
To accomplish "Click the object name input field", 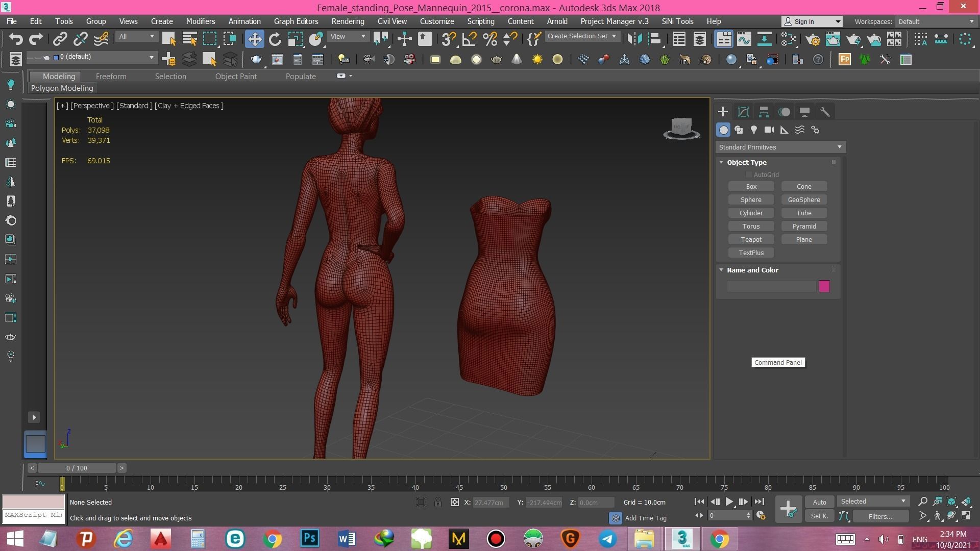I will [x=771, y=286].
